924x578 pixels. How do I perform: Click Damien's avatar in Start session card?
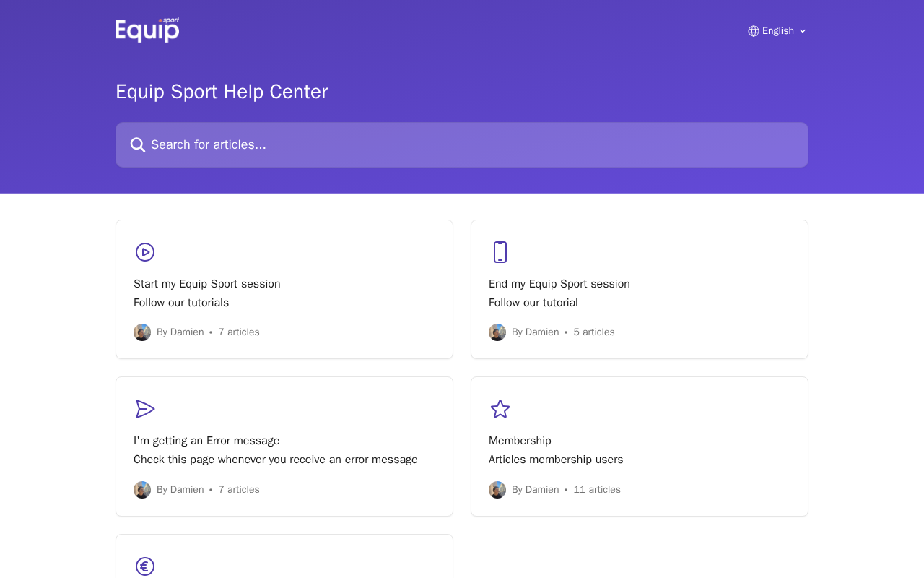click(x=142, y=332)
